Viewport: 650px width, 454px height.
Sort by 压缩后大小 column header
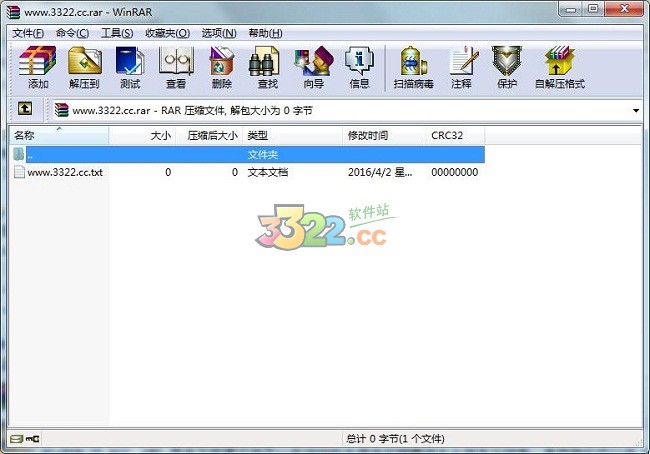pyautogui.click(x=209, y=136)
